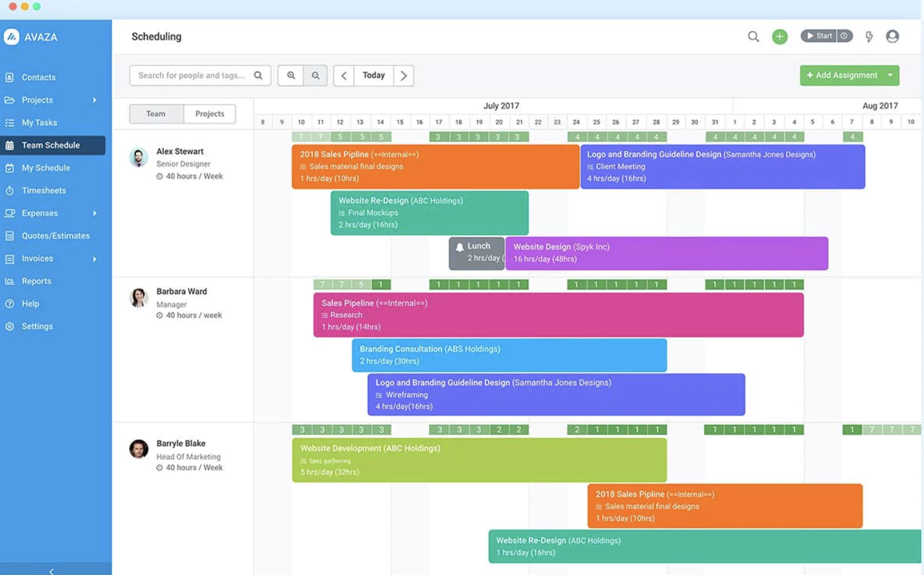Image resolution: width=924 pixels, height=575 pixels.
Task: Switch to the Projects view tab
Action: (x=210, y=113)
